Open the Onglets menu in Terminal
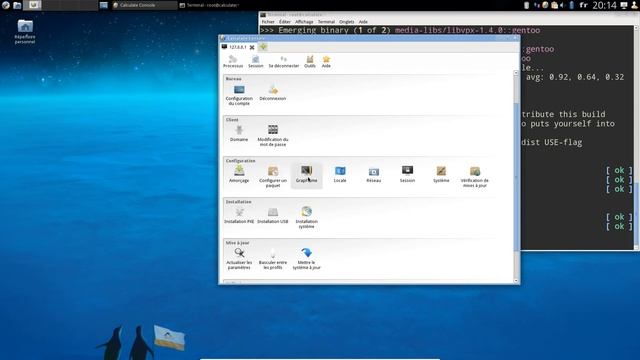This screenshot has width=640, height=360. pyautogui.click(x=347, y=22)
